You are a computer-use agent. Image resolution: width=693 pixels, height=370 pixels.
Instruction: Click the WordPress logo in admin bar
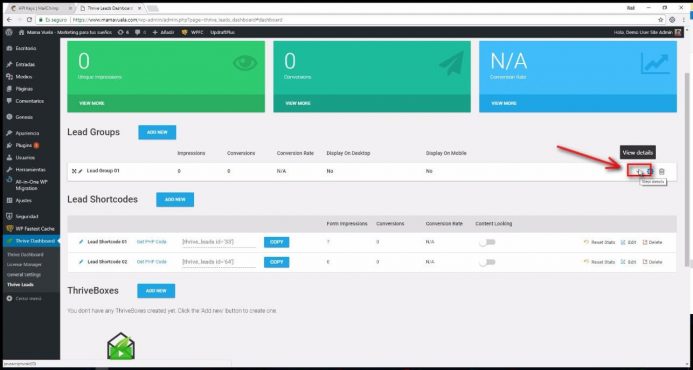click(x=9, y=32)
